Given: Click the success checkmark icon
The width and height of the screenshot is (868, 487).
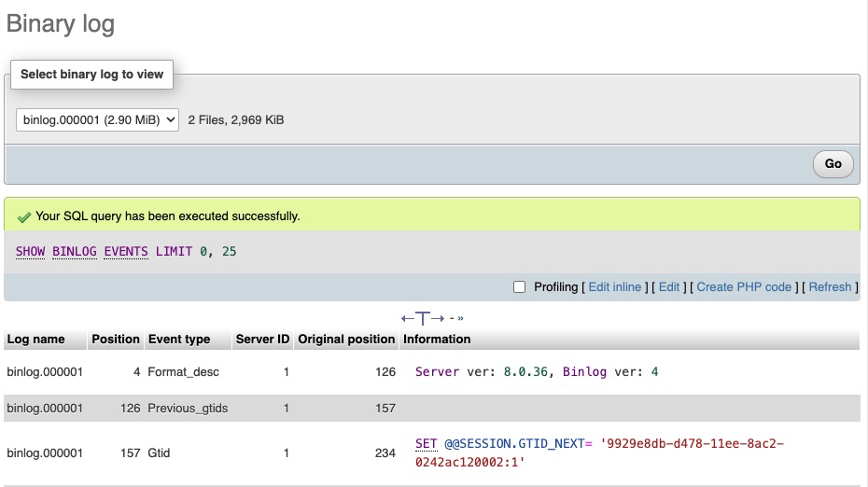Looking at the screenshot, I should pyautogui.click(x=24, y=217).
